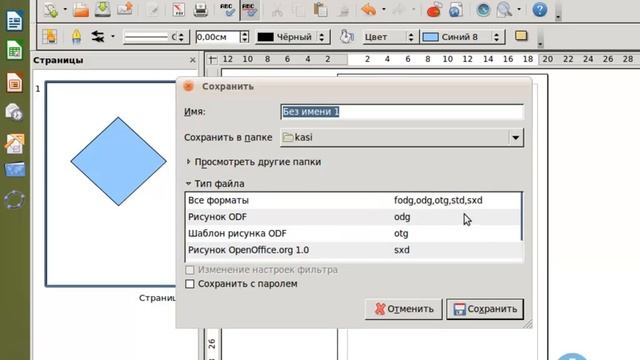Image resolution: width=640 pixels, height=360 pixels.
Task: Send document as e-mail icon
Action: point(125,9)
